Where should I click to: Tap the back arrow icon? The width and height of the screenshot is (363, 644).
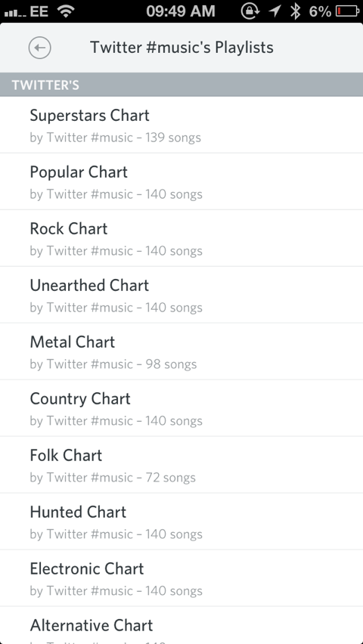40,48
